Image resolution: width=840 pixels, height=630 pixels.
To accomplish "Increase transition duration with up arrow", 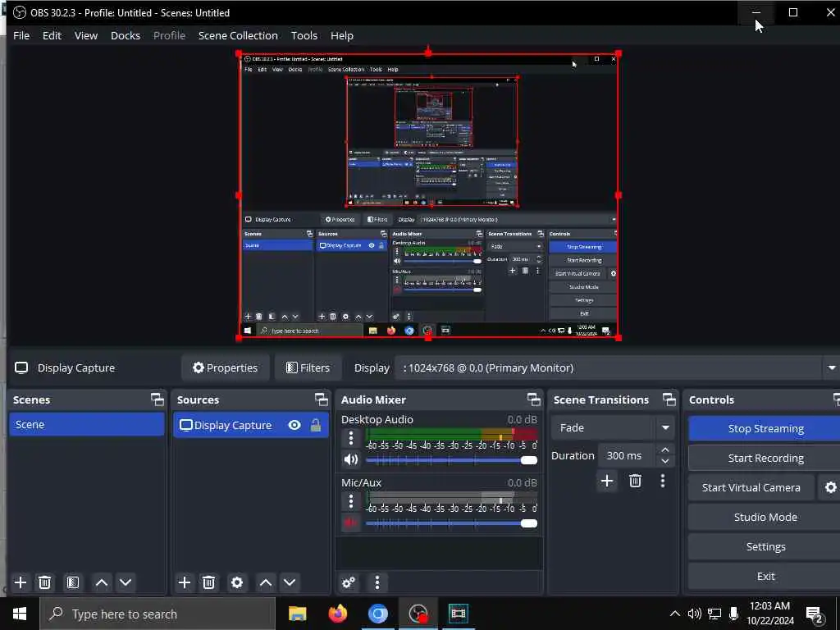I will pyautogui.click(x=665, y=450).
